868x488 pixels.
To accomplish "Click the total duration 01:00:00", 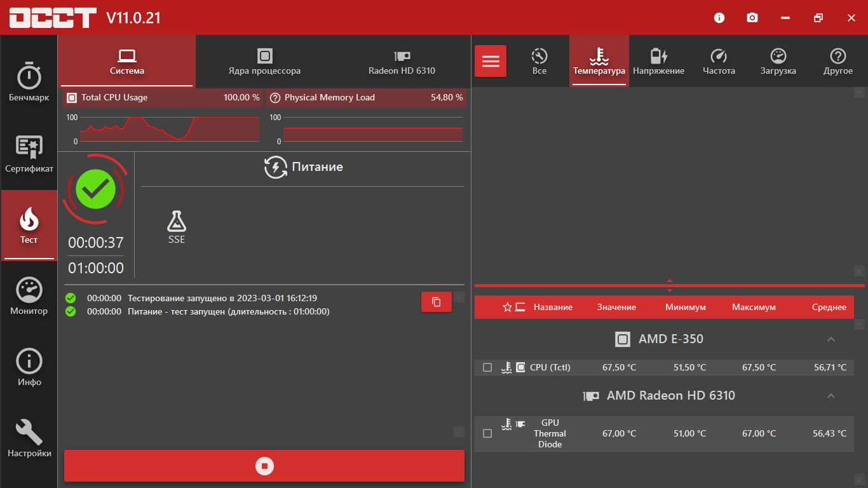I will [96, 268].
